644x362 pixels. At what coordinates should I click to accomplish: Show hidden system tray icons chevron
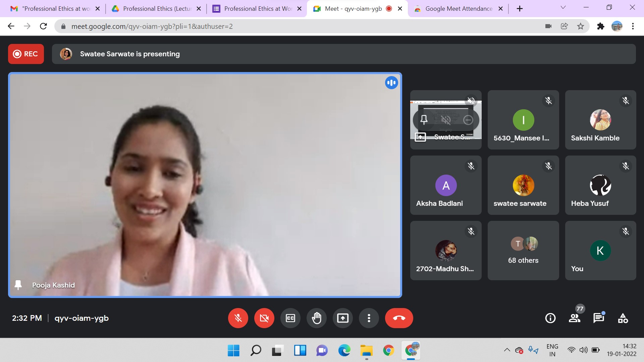[x=507, y=350]
